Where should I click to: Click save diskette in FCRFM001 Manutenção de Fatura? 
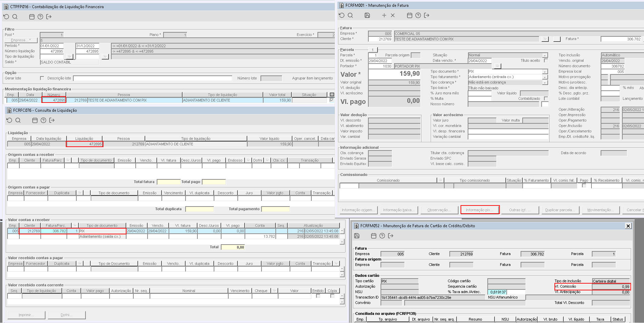[x=367, y=15]
